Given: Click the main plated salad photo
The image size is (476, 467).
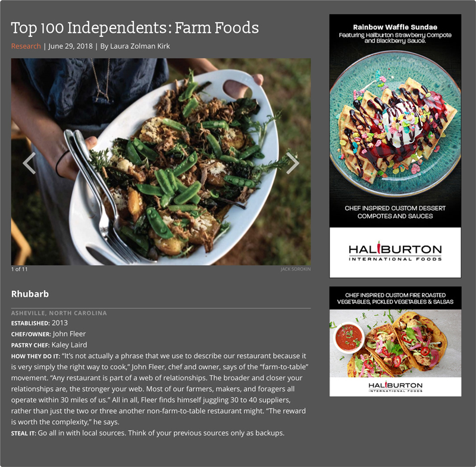Looking at the screenshot, I should (161, 162).
